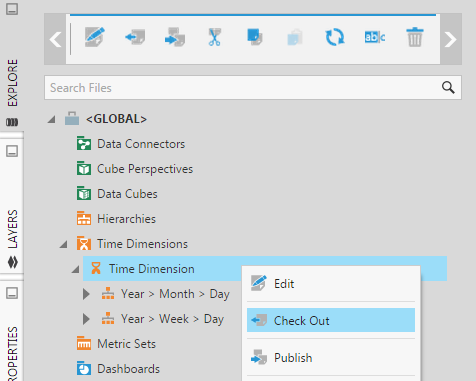This screenshot has height=381, width=476.
Task: Toggle the Layers panel pin box
Action: [12, 151]
